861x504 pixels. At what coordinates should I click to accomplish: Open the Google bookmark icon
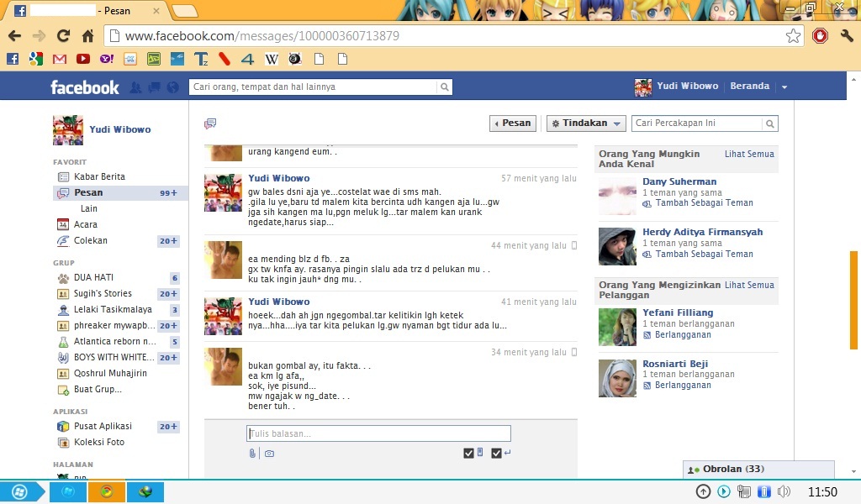(x=36, y=59)
